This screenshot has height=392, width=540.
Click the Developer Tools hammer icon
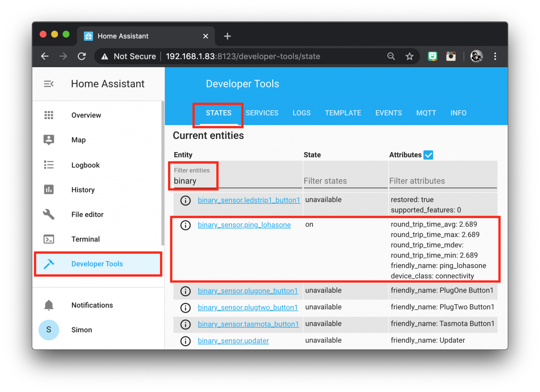pyautogui.click(x=49, y=264)
